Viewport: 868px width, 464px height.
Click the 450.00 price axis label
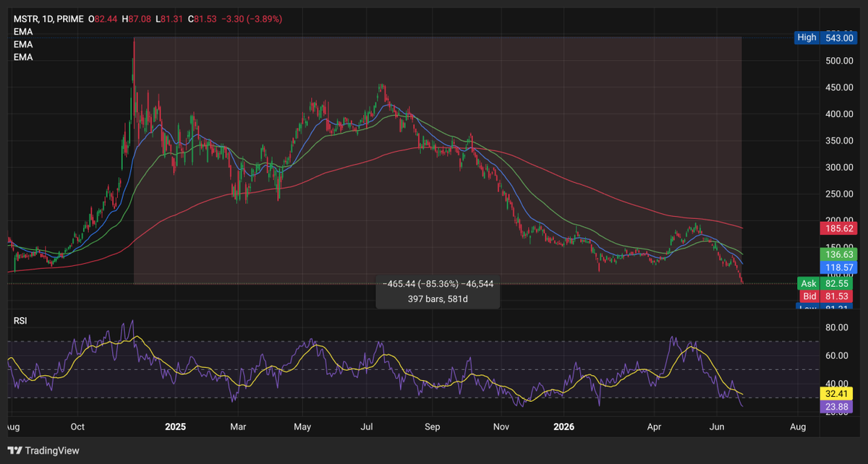tap(839, 87)
